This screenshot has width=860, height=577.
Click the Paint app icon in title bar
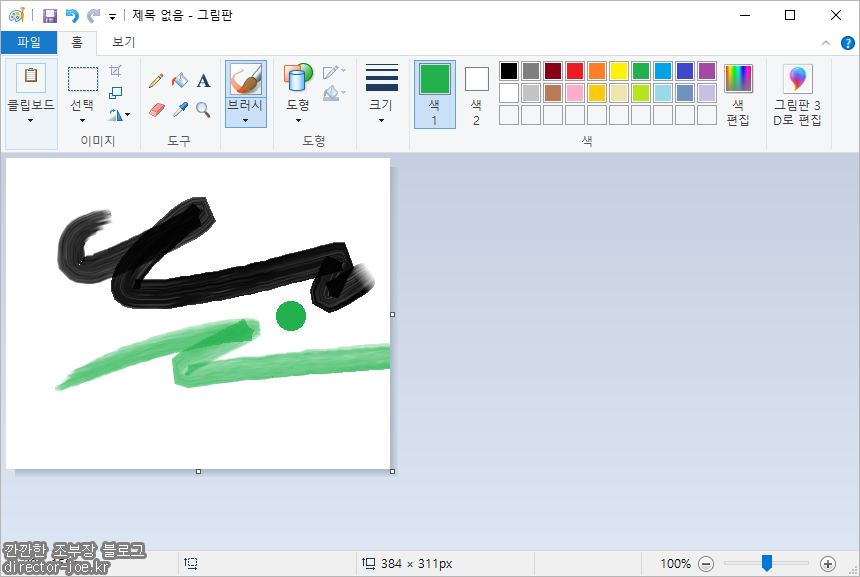pos(16,15)
